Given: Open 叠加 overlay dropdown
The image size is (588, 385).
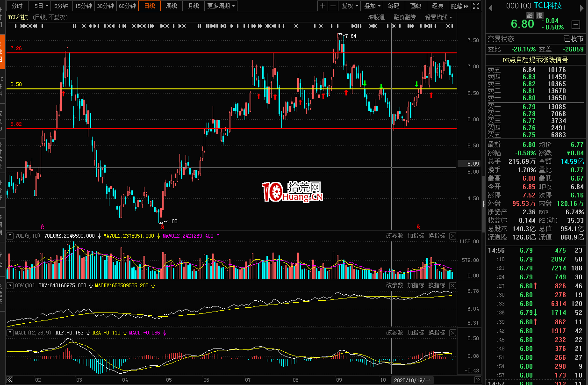Looking at the screenshot, I should [x=372, y=6].
